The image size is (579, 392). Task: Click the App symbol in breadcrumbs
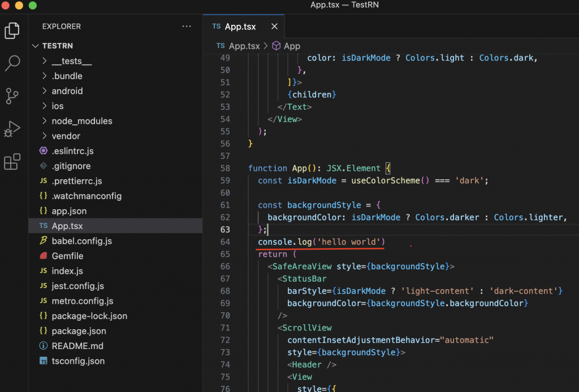tap(292, 46)
